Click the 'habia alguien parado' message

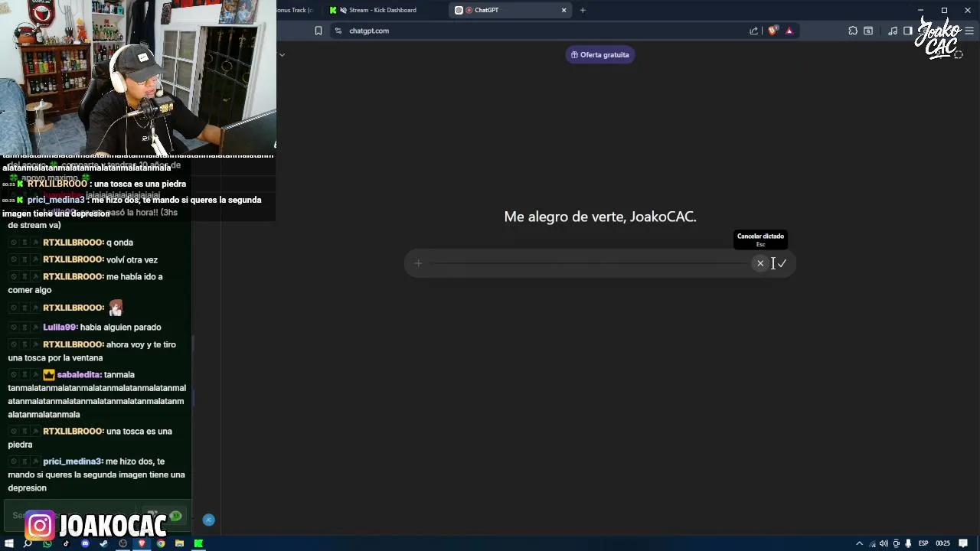[x=120, y=328]
